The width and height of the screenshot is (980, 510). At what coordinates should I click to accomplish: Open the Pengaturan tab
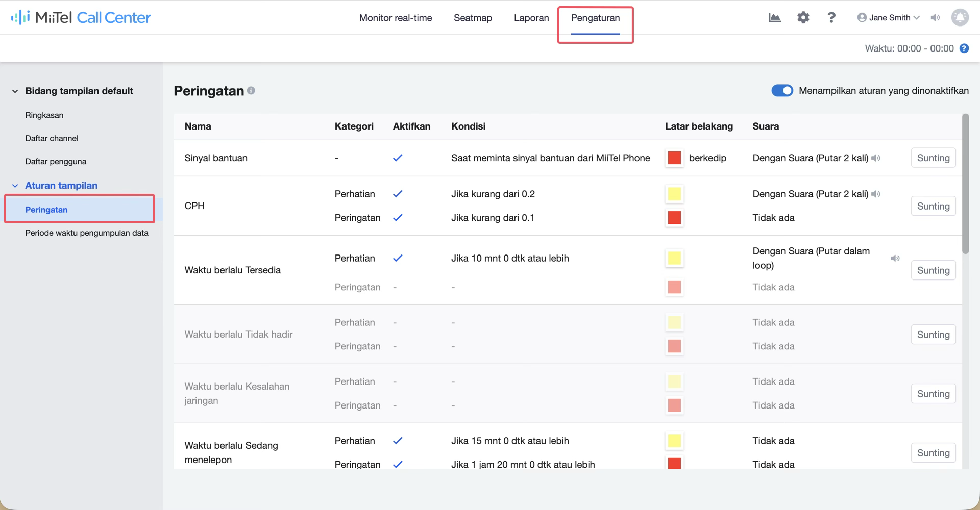(595, 18)
